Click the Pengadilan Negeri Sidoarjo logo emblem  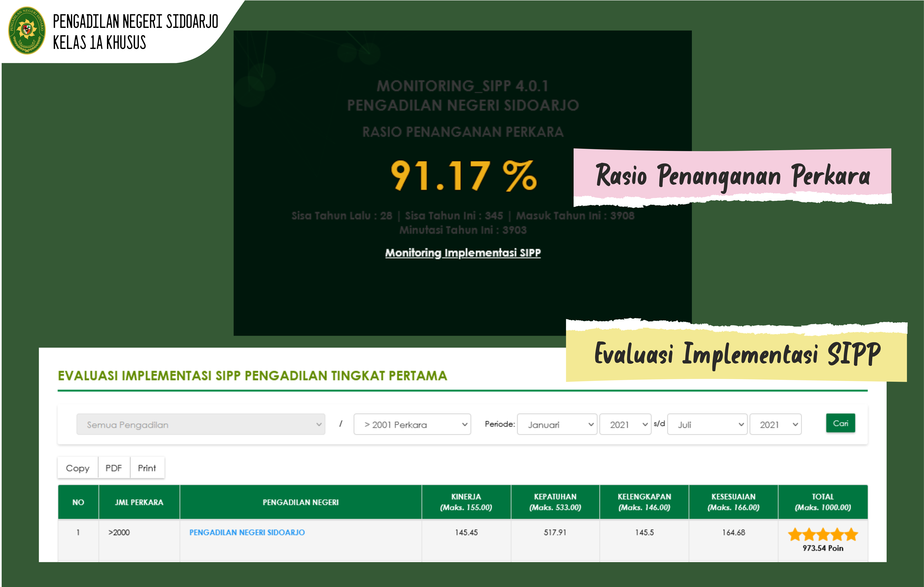coord(27,30)
